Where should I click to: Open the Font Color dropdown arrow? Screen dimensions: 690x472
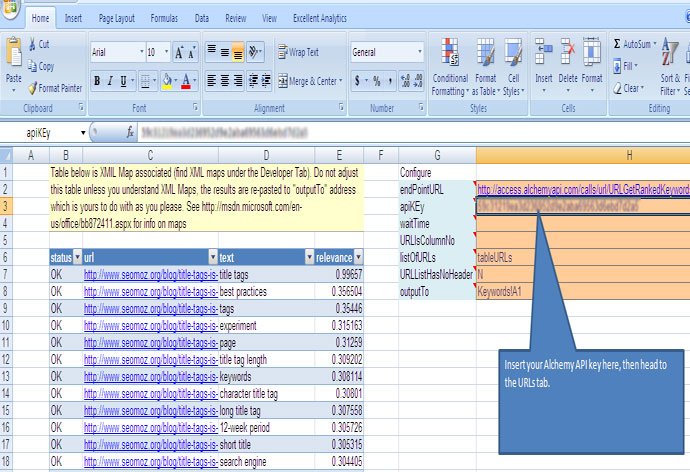[x=194, y=81]
